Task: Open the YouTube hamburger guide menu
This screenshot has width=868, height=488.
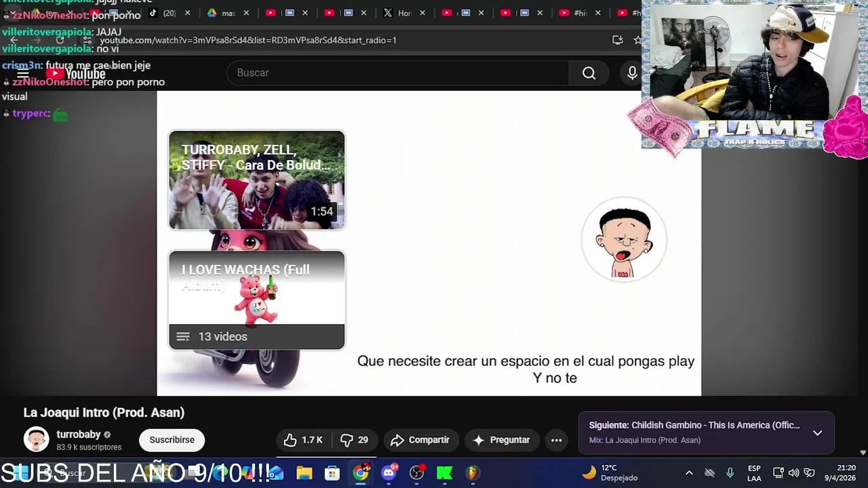Action: (x=22, y=73)
